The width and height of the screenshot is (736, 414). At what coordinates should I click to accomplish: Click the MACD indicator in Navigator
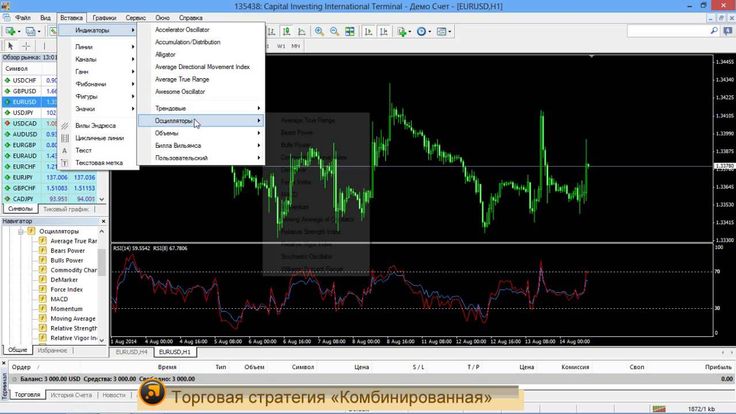59,299
